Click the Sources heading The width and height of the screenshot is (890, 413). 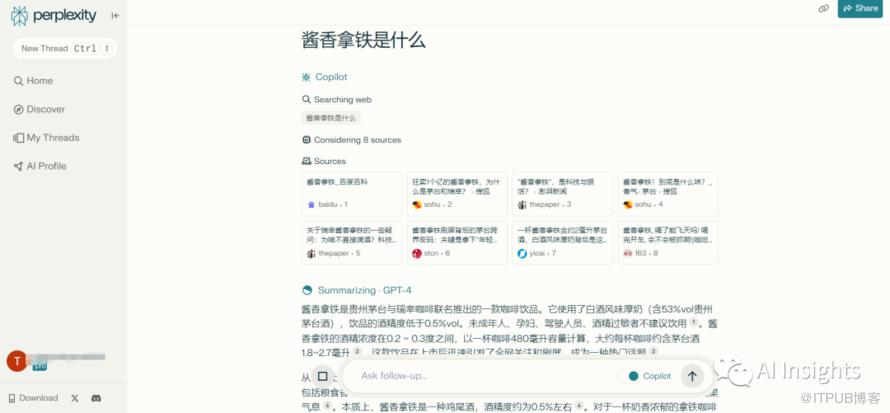(324, 161)
